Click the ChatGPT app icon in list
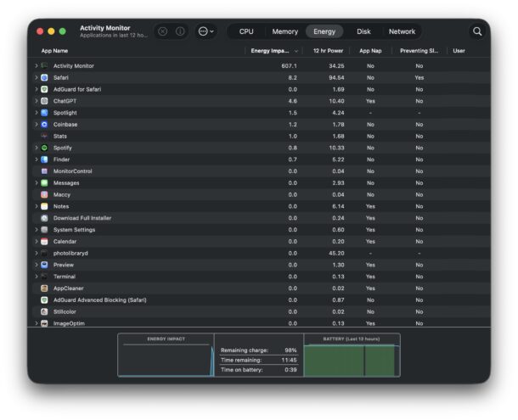 click(x=44, y=101)
